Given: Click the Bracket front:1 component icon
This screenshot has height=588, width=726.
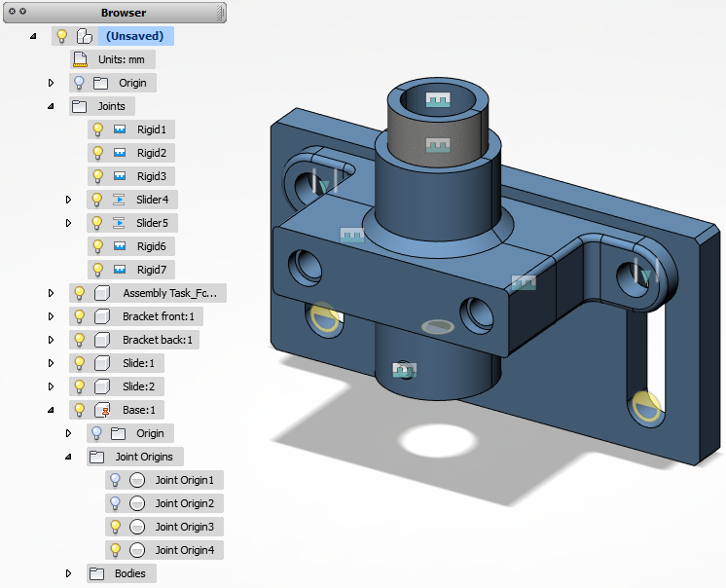Looking at the screenshot, I should pyautogui.click(x=102, y=316).
